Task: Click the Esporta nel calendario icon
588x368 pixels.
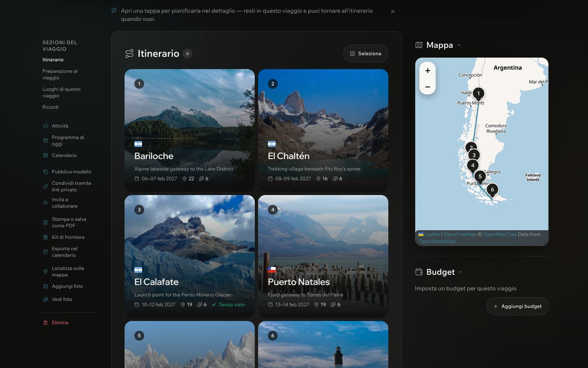Action: point(46,252)
